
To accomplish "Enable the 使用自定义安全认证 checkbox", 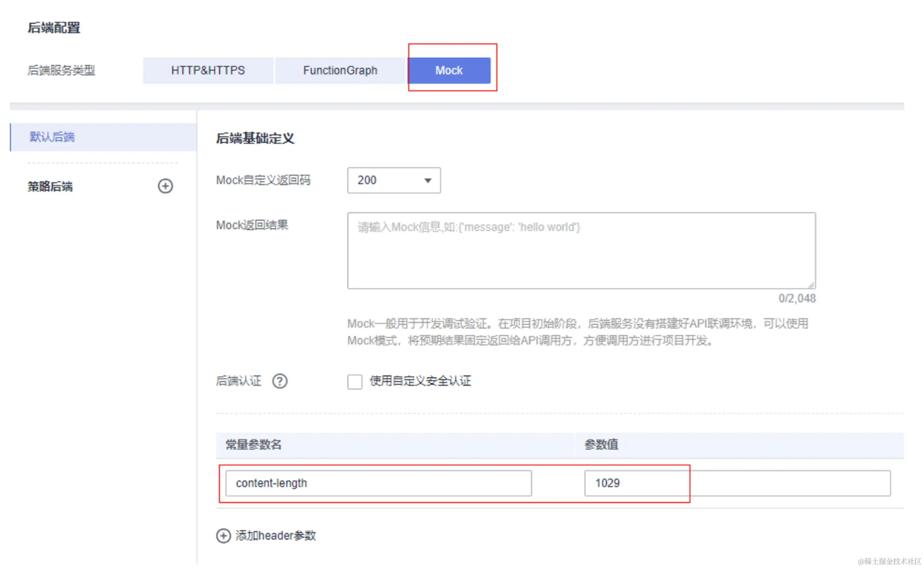I will point(354,382).
